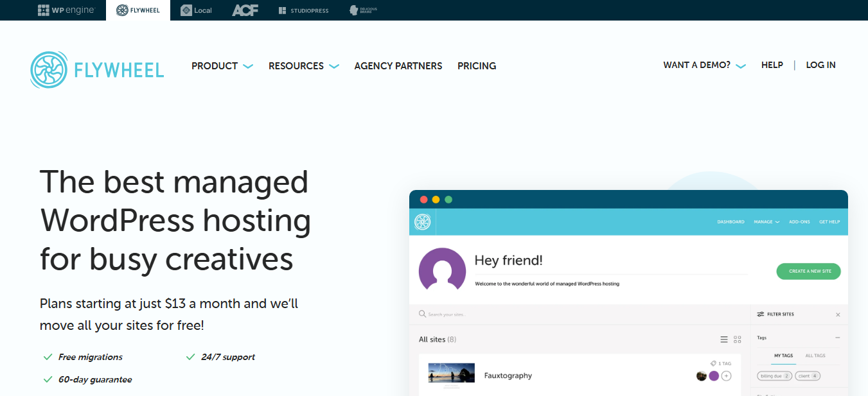This screenshot has width=868, height=396.
Task: Open the WP Engine brand link
Action: pos(66,10)
